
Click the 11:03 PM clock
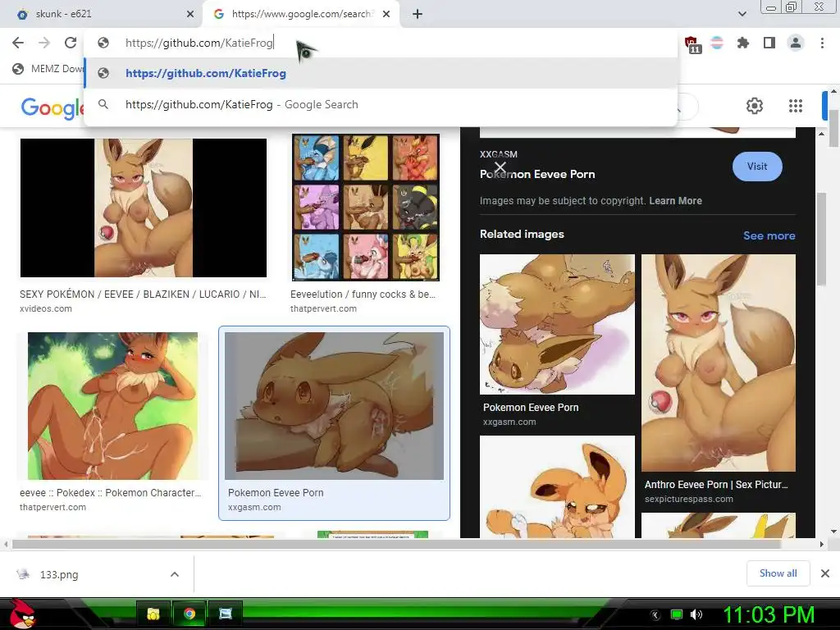768,614
